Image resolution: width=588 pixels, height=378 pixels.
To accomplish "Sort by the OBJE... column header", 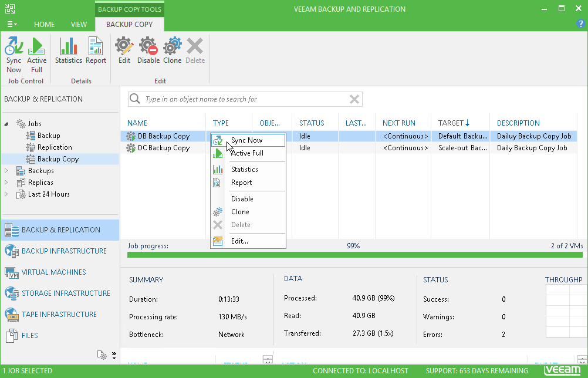I will (x=269, y=123).
